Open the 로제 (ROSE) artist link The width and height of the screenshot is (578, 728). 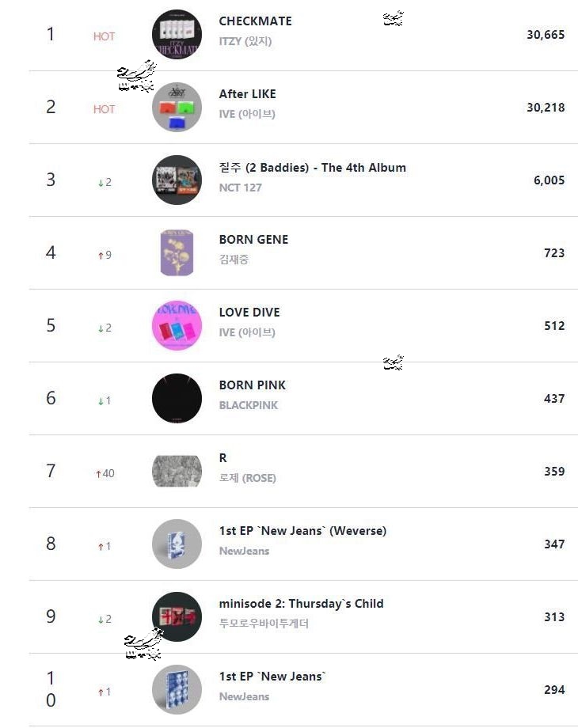point(247,478)
